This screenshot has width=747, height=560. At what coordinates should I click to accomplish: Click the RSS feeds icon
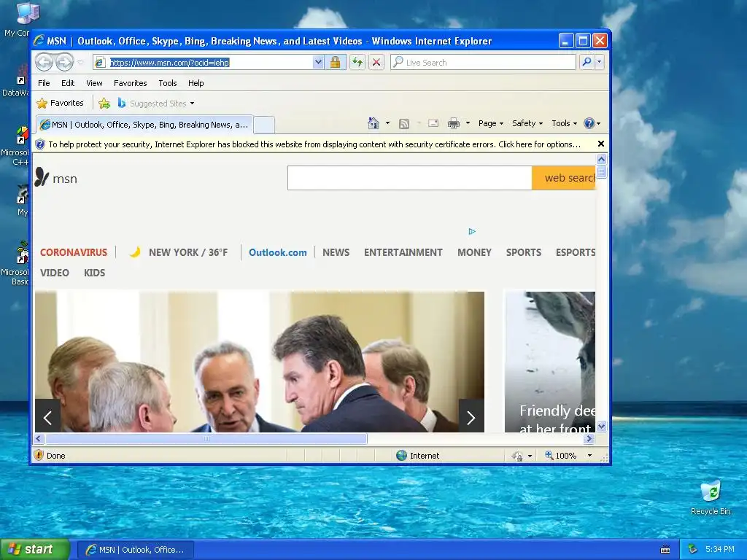[404, 124]
